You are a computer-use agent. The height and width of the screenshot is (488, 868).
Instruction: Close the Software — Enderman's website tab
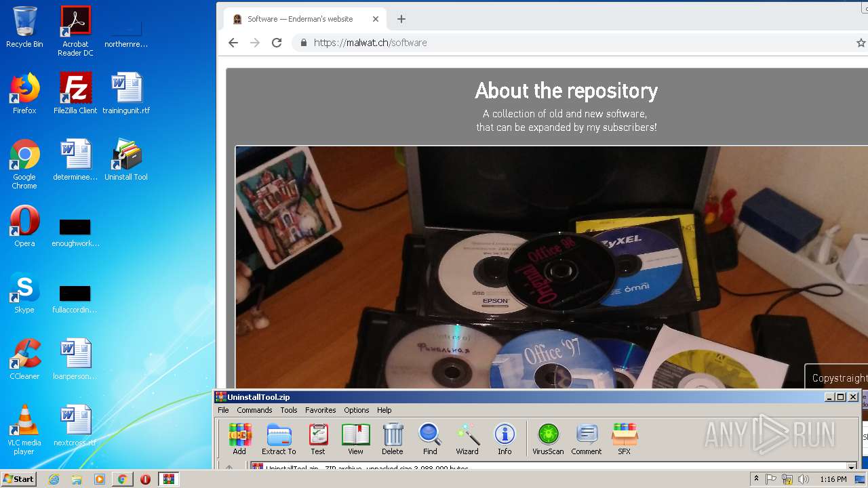tap(376, 19)
